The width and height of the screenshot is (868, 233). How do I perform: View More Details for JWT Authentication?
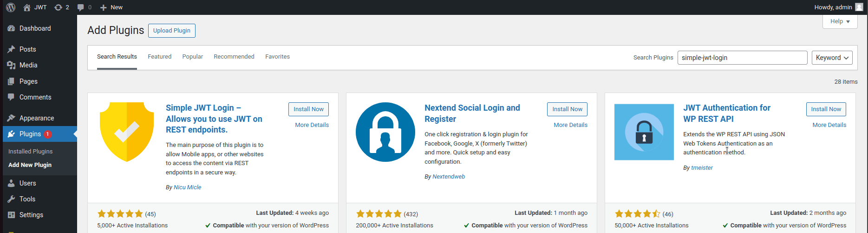(829, 125)
